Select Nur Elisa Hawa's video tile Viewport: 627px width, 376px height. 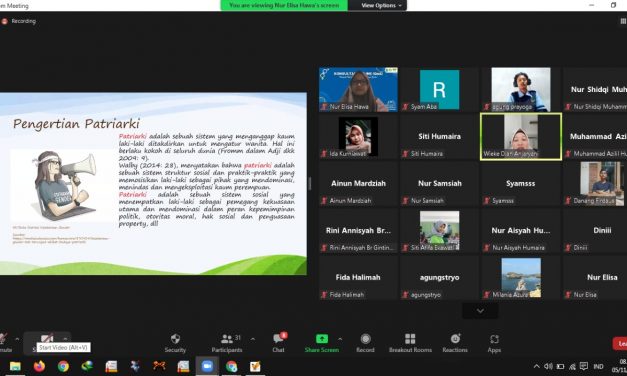coord(358,89)
